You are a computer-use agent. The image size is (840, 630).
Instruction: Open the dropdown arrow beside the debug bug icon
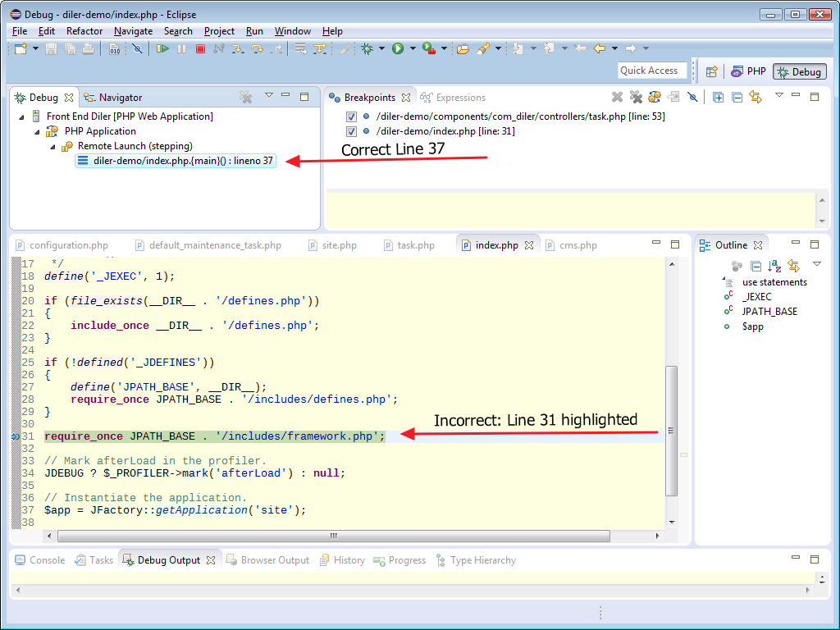tap(381, 48)
